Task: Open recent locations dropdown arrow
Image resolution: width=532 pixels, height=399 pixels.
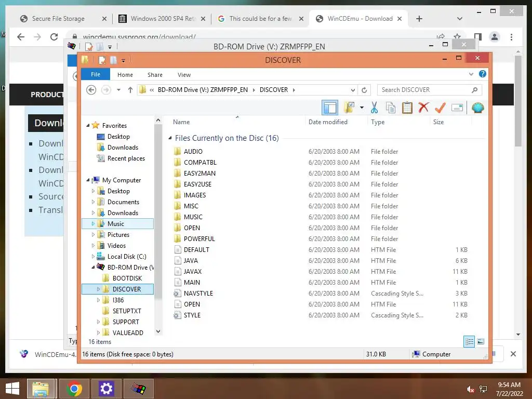Action: click(x=118, y=90)
